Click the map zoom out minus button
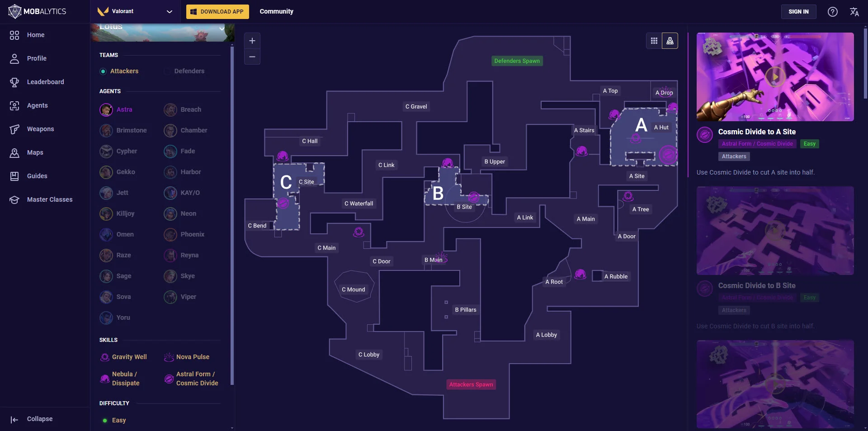 [252, 57]
